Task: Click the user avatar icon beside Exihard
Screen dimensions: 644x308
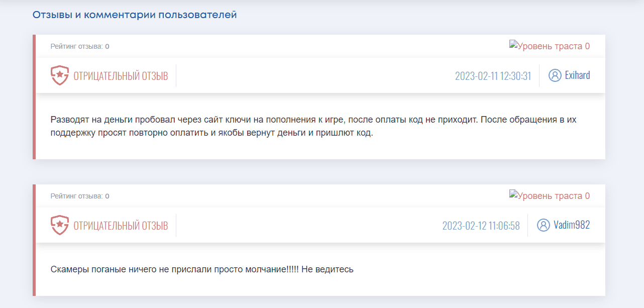Action: [x=555, y=75]
